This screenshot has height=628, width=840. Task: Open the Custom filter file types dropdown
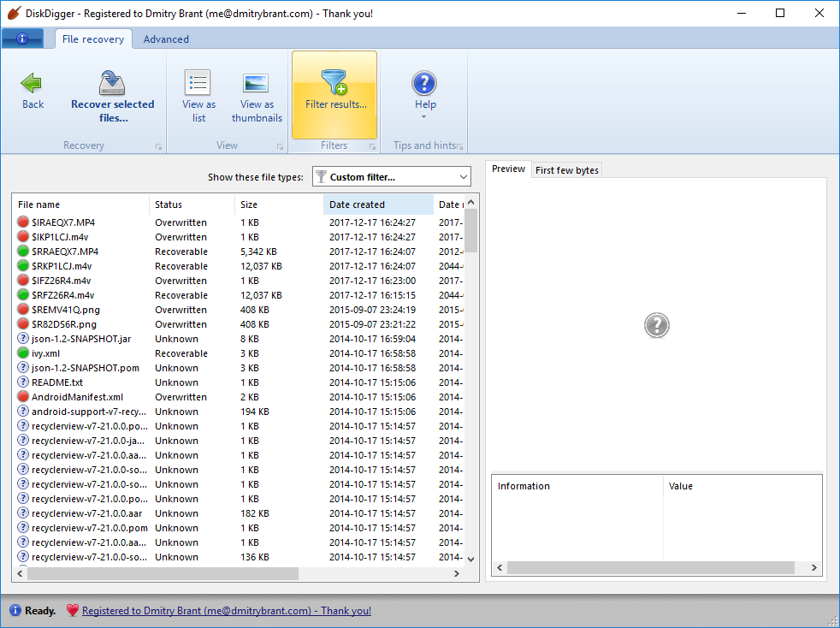pos(392,177)
